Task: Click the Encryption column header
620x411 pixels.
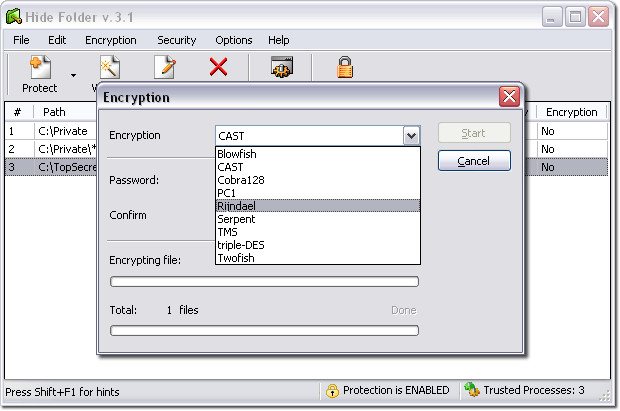Action: [x=571, y=112]
